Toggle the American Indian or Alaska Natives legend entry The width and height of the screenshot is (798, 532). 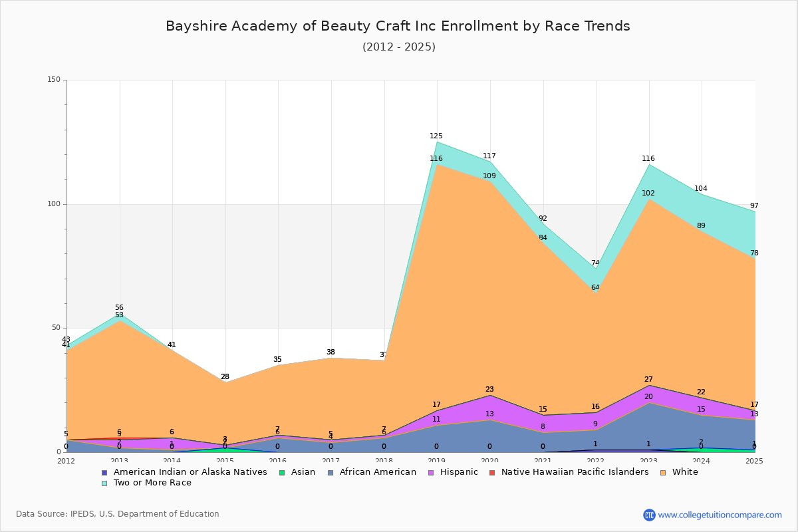click(x=184, y=472)
